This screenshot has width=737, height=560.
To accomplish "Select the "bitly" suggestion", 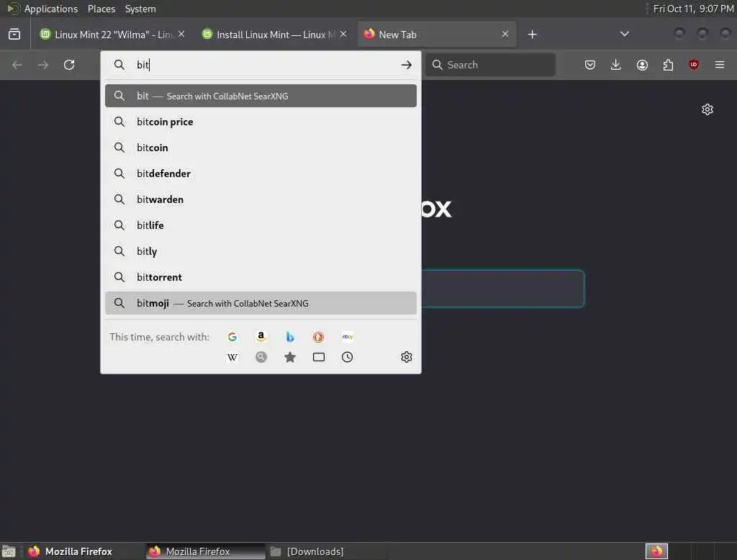I will 261,251.
